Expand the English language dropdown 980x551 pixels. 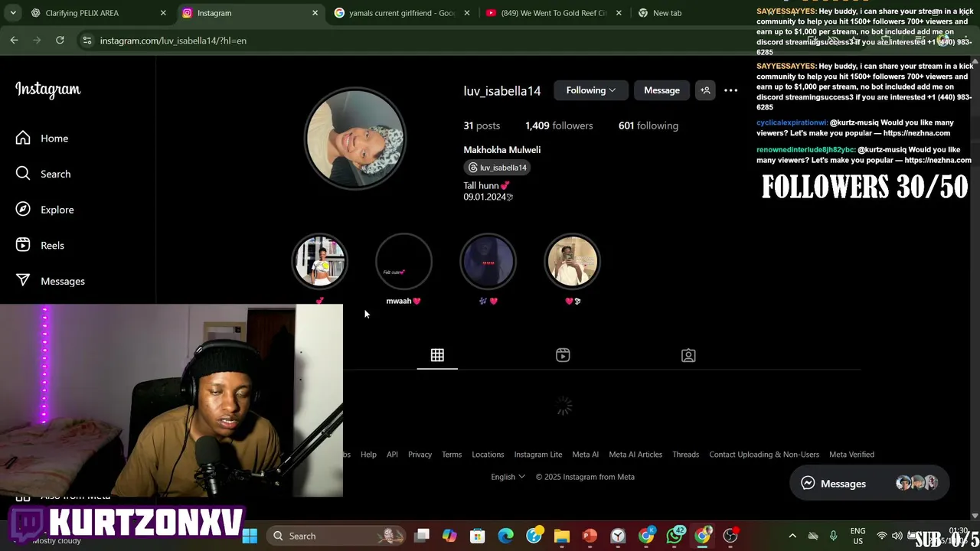508,477
